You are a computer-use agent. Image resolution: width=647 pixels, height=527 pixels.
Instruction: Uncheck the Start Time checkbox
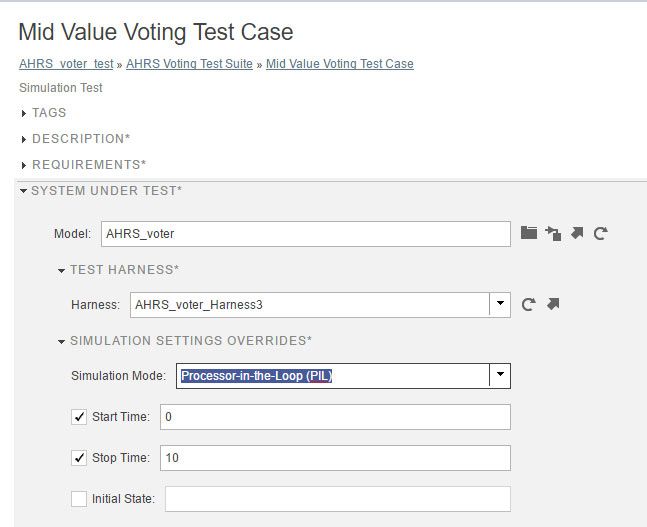coord(80,416)
